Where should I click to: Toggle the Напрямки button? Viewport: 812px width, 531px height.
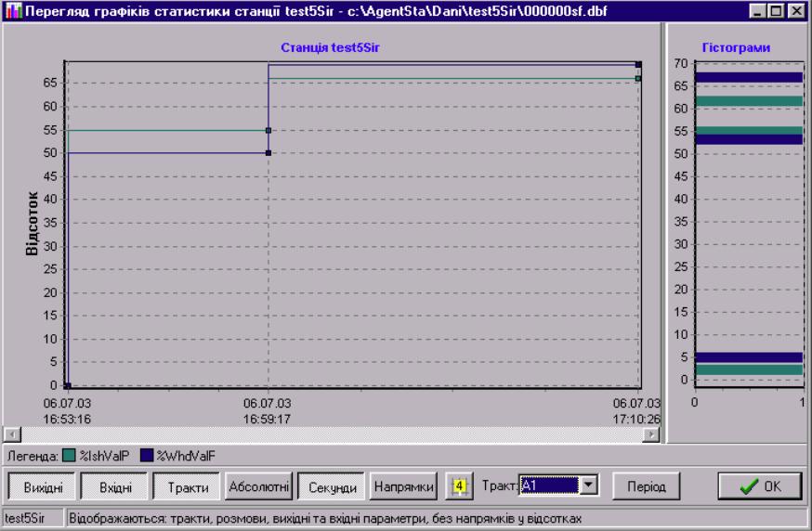tap(403, 486)
